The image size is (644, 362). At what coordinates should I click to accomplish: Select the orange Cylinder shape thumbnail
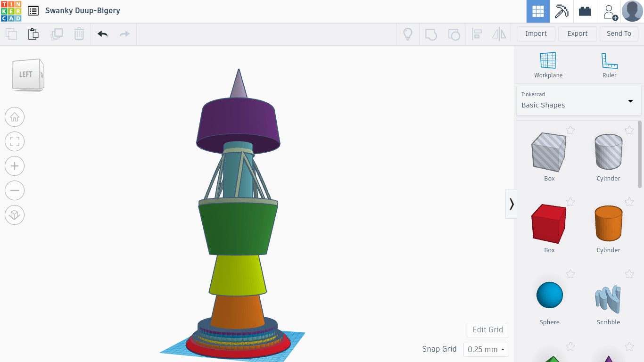click(x=608, y=223)
